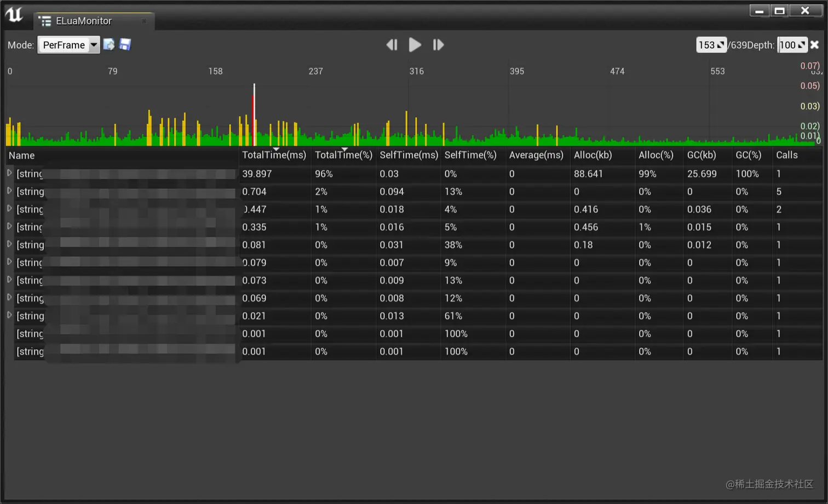Minimize the ELuaMonitor window
Viewport: 828px width, 504px height.
coord(760,10)
